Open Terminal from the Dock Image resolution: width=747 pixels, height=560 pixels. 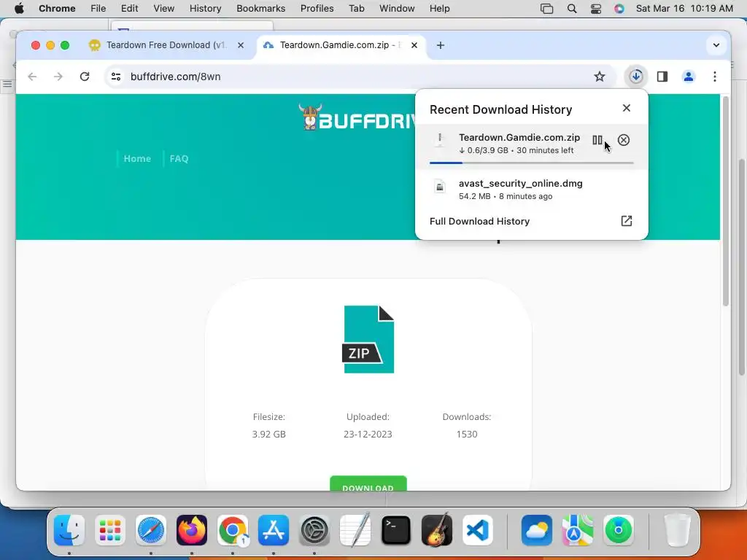pyautogui.click(x=396, y=530)
